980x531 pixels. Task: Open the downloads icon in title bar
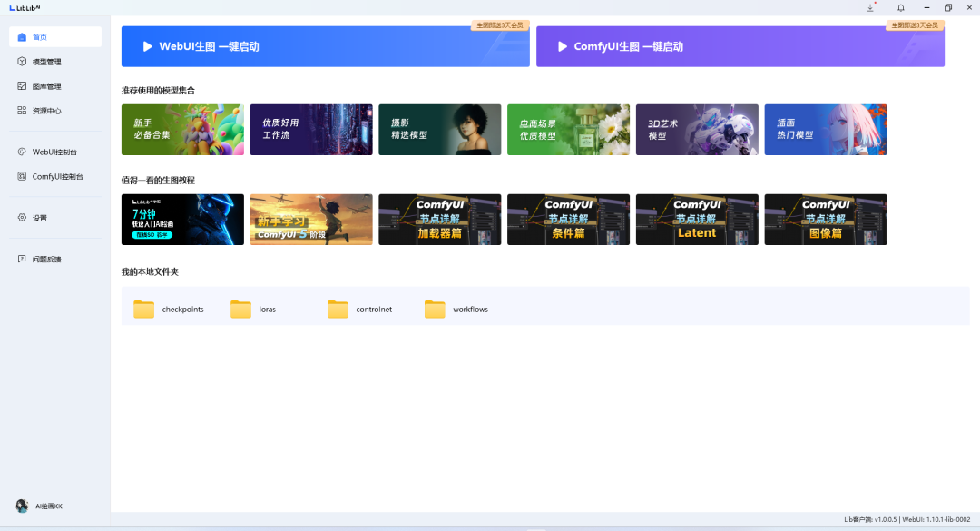[870, 7]
